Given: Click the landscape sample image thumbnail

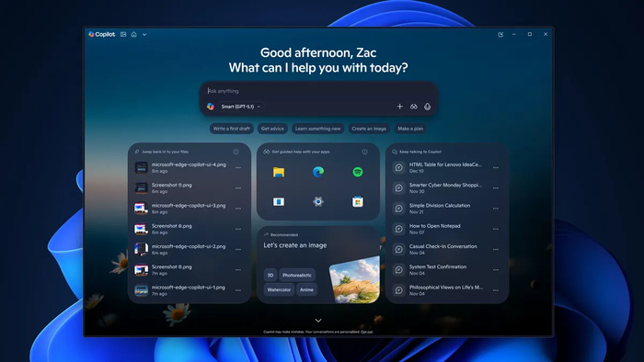Looking at the screenshot, I should coord(355,279).
